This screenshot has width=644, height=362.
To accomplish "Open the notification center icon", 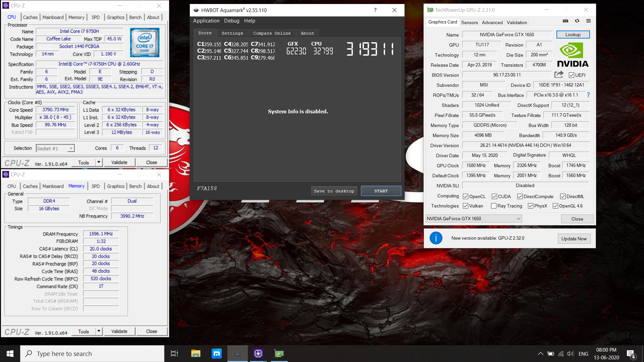I will pyautogui.click(x=631, y=354).
